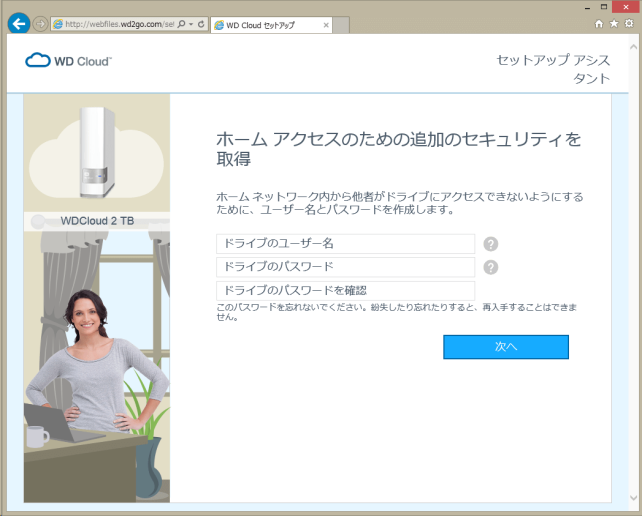642x516 pixels.
Task: Select the WD Cloud セットアップ tab
Action: tap(271, 25)
